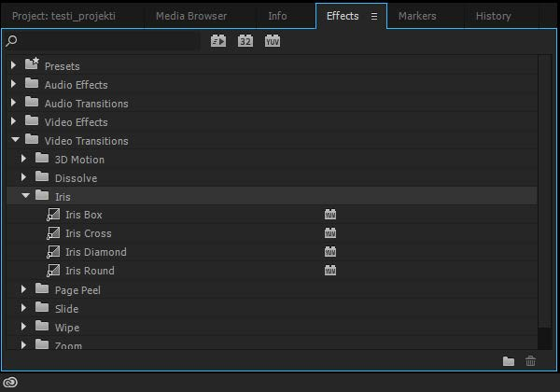Click the 3D Motion folder icon
This screenshot has height=392, width=560.
click(42, 158)
